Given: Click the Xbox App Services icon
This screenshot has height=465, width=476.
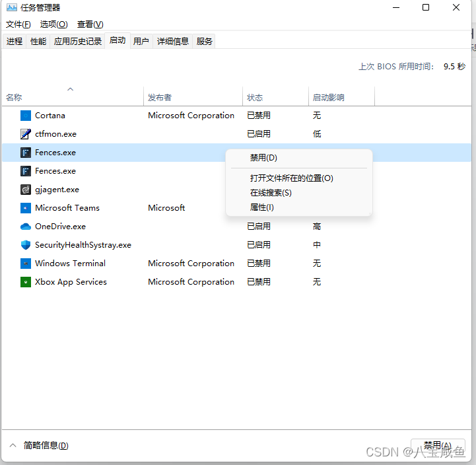Looking at the screenshot, I should (x=26, y=282).
